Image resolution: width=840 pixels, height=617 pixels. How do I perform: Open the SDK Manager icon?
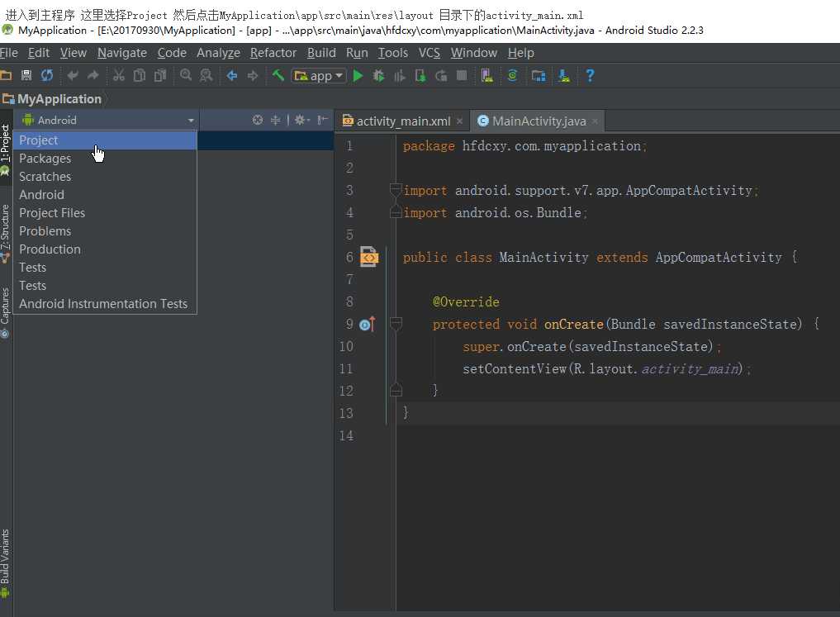click(x=563, y=75)
